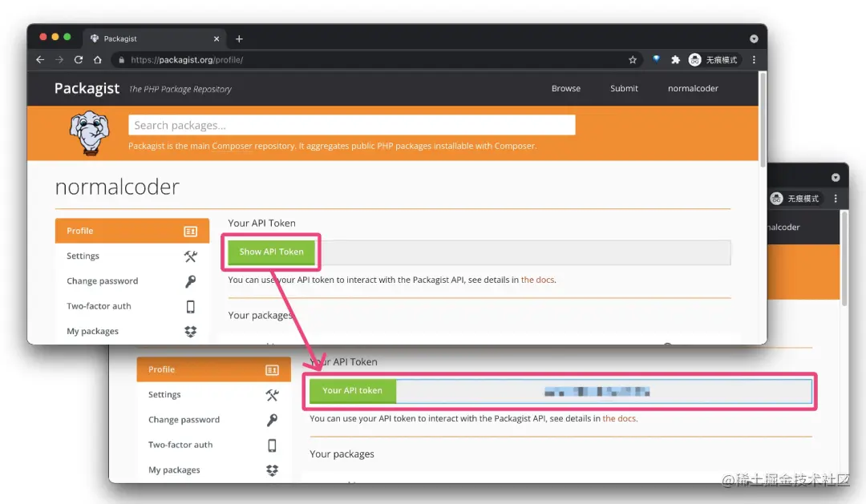Image resolution: width=866 pixels, height=504 pixels.
Task: Click the boxes icon beside My packages, front window
Action: pos(191,331)
